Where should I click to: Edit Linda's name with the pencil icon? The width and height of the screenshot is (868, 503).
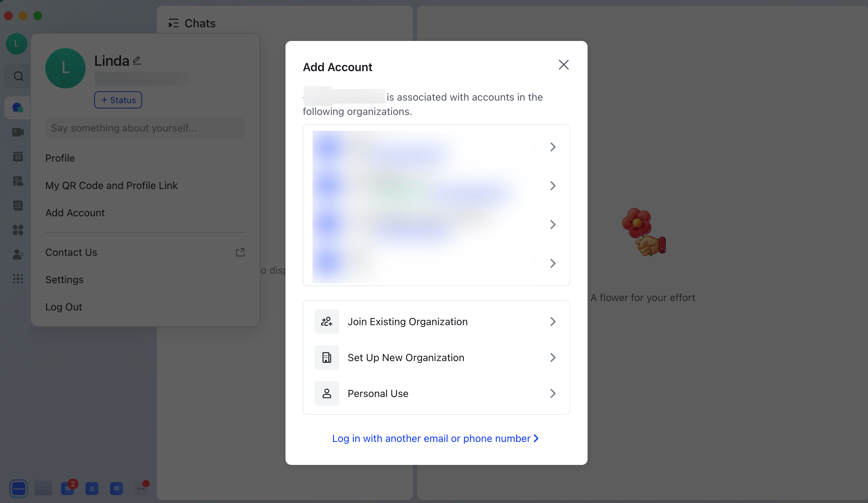[x=137, y=60]
